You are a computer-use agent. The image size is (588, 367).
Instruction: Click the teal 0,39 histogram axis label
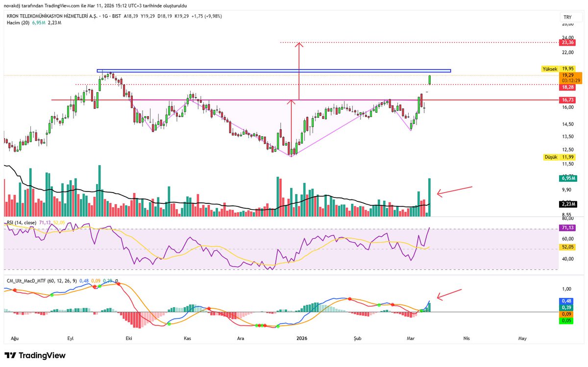pyautogui.click(x=566, y=307)
